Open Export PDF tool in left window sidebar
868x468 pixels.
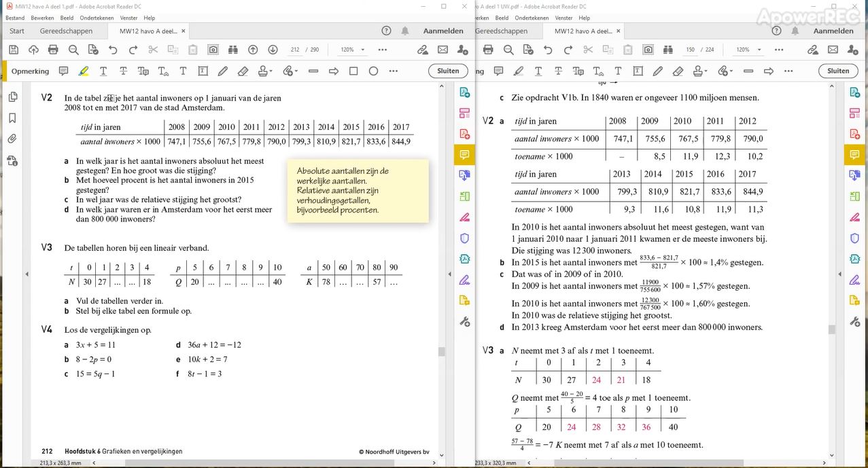[x=464, y=92]
